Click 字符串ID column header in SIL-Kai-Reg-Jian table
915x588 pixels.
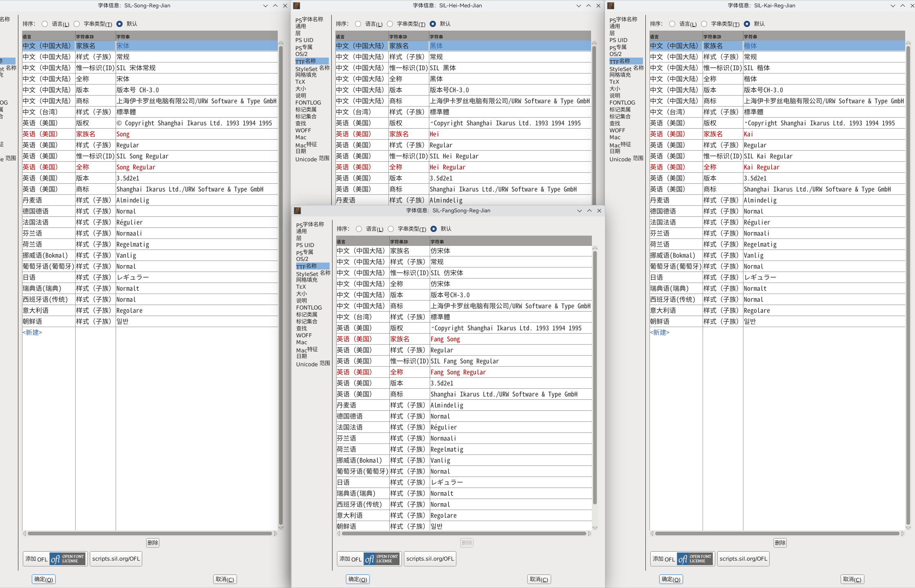pos(723,37)
